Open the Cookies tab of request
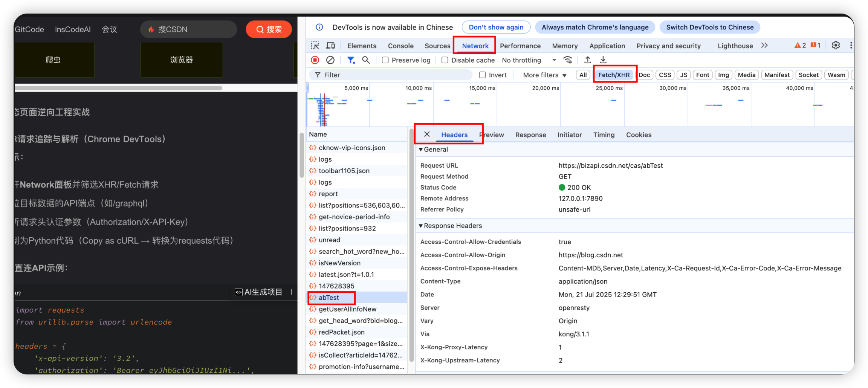 [x=639, y=135]
